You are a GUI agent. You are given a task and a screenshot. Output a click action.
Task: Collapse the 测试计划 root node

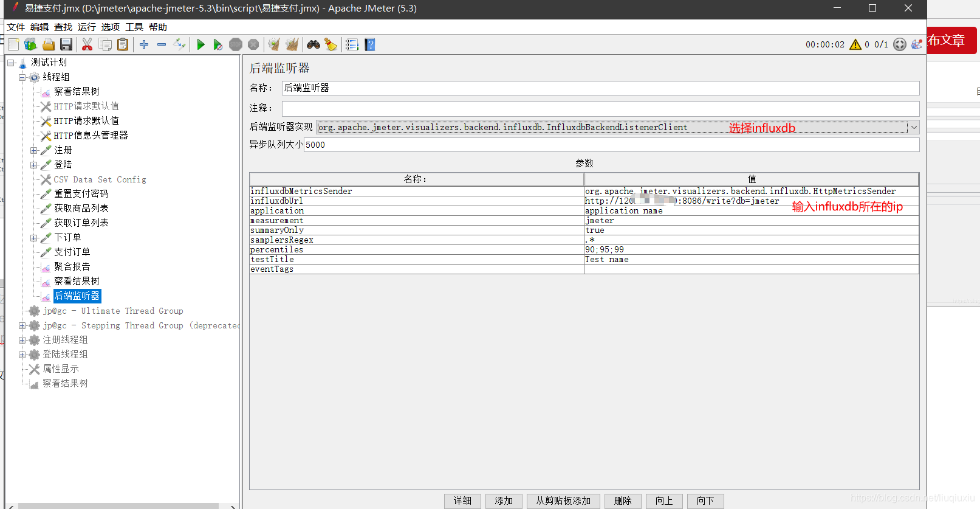[x=11, y=63]
